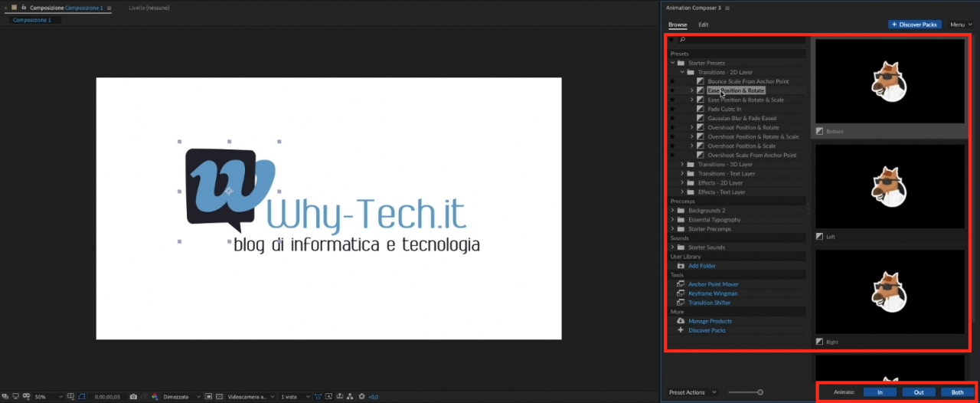Click the preset search field

pyautogui.click(x=743, y=39)
